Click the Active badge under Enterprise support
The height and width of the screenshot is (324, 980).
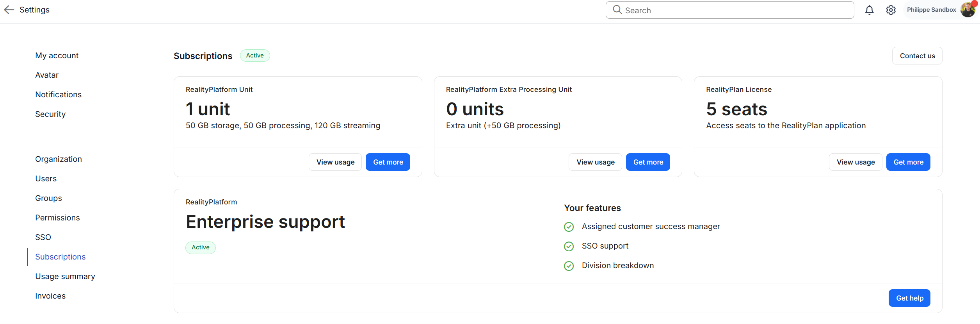[x=200, y=247]
